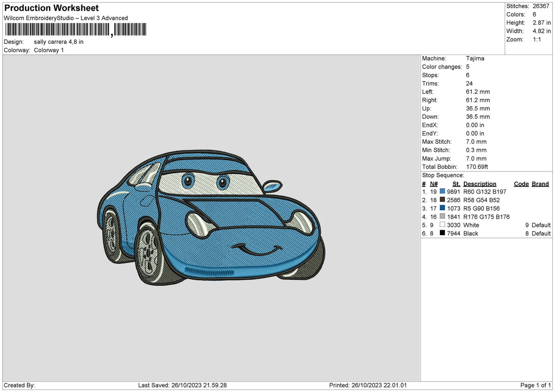The image size is (555, 392).
Task: Click the black swatch for thread 7944
Action: tap(443, 233)
